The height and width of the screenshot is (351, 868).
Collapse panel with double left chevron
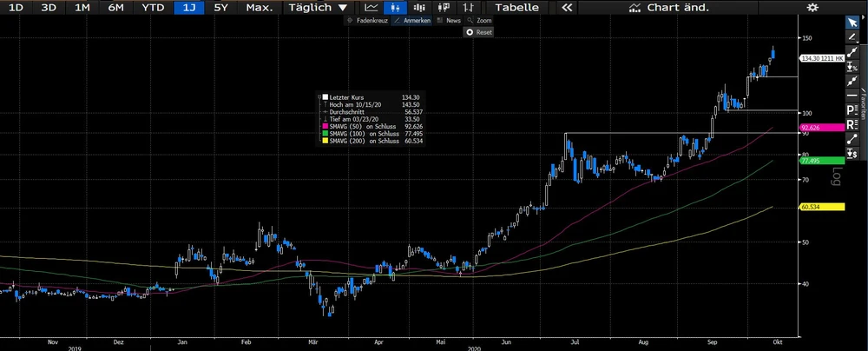[566, 8]
